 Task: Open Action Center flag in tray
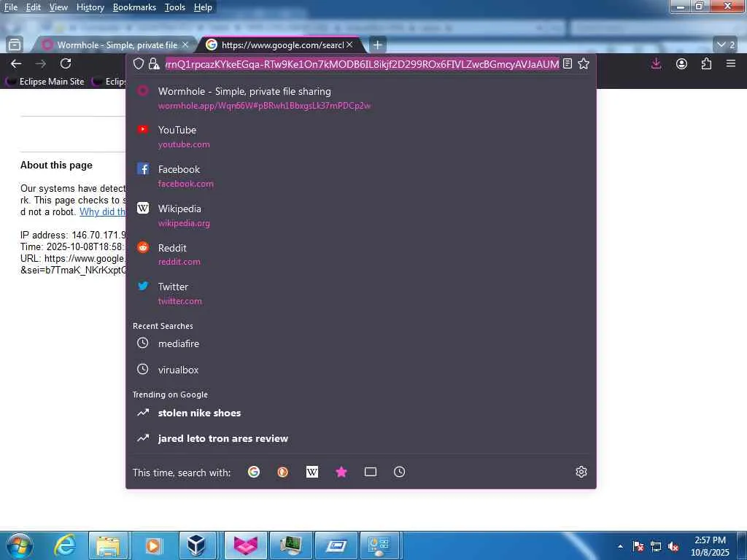[638, 546]
